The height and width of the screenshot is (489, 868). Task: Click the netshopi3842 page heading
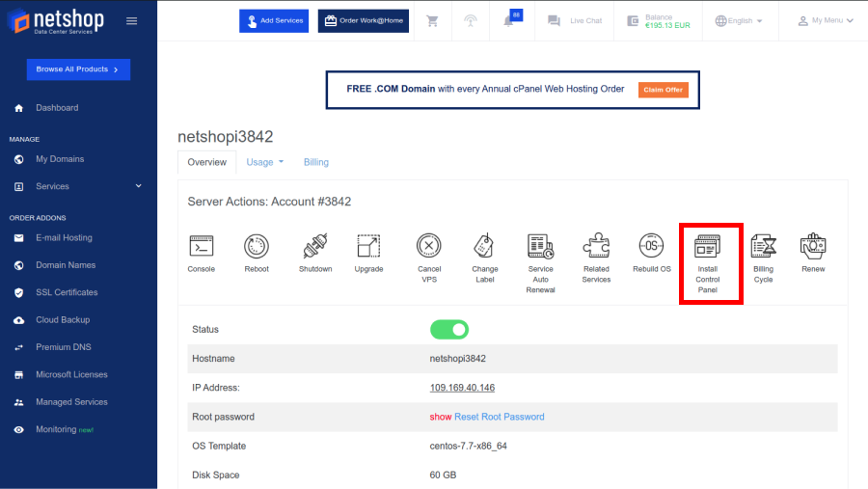226,137
